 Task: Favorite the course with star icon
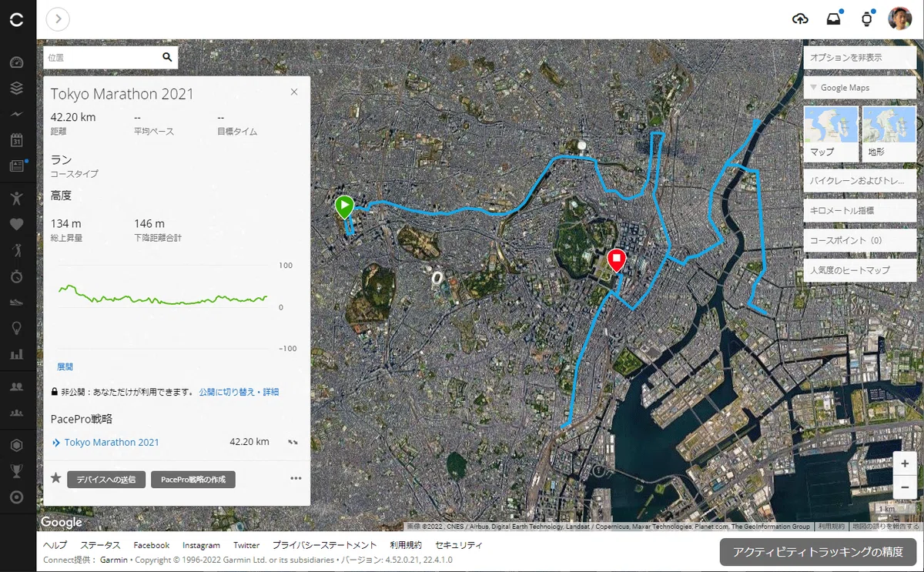tap(55, 478)
